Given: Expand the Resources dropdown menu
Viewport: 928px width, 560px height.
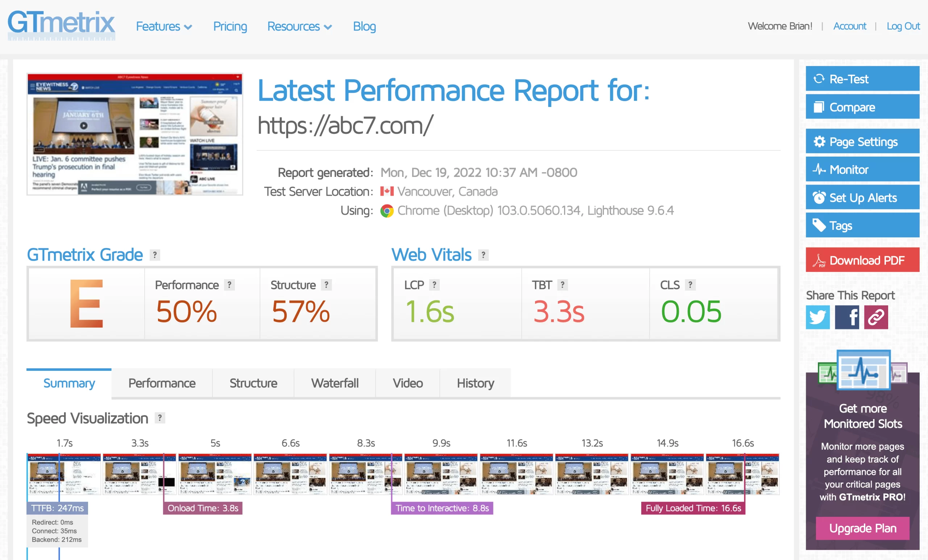Looking at the screenshot, I should (x=299, y=26).
